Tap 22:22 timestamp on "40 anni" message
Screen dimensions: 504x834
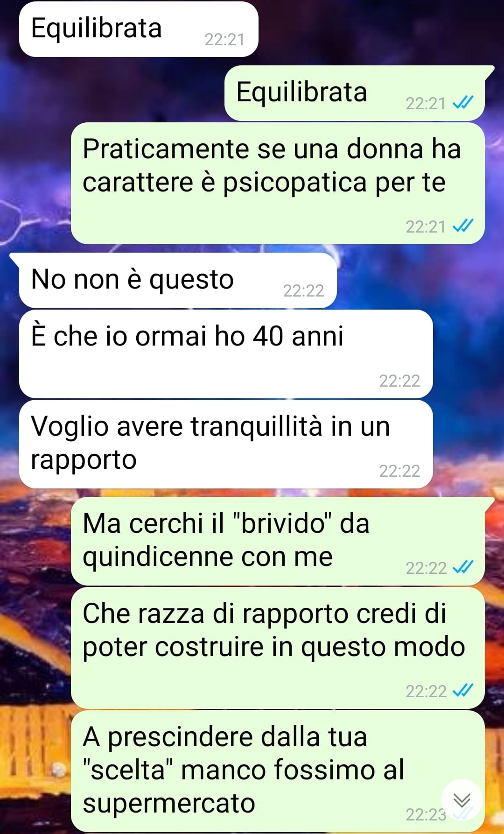point(399,381)
